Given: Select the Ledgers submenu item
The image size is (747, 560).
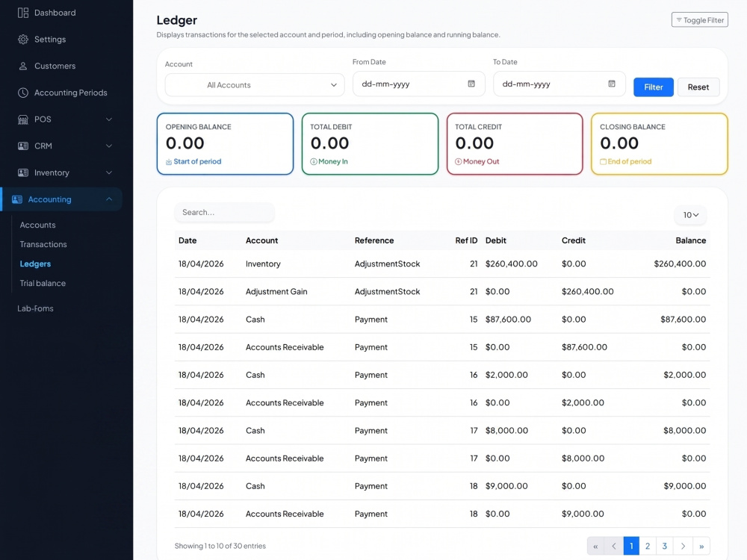Looking at the screenshot, I should click(35, 264).
